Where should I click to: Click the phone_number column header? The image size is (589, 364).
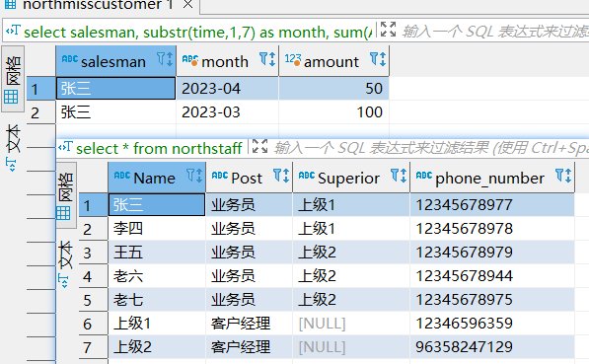(x=492, y=178)
